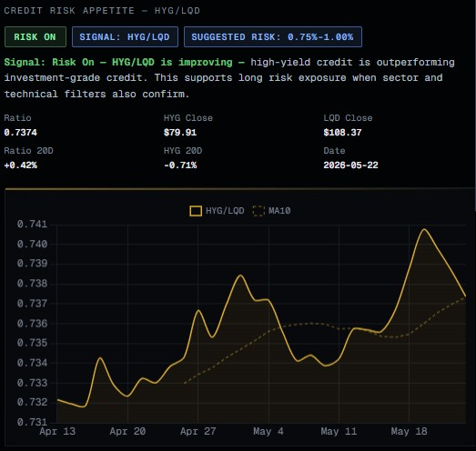476x451 pixels.
Task: Click the SIGNAL: HYG/LQD badge
Action: click(125, 37)
